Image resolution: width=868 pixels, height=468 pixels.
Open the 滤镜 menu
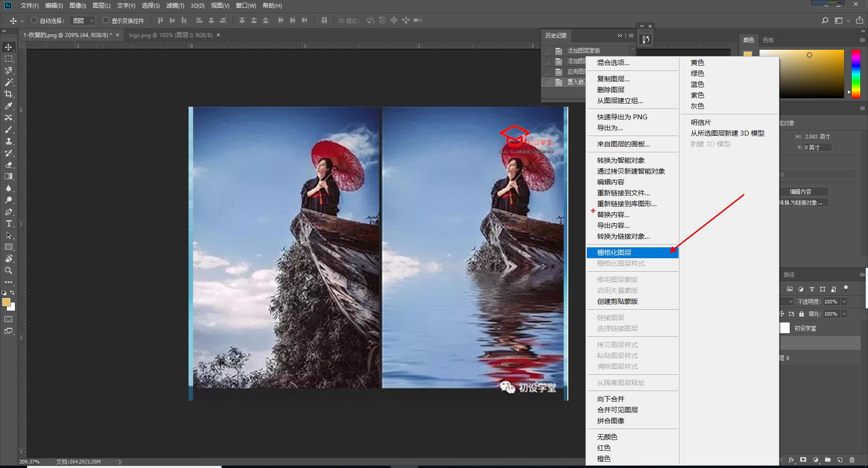[x=176, y=6]
